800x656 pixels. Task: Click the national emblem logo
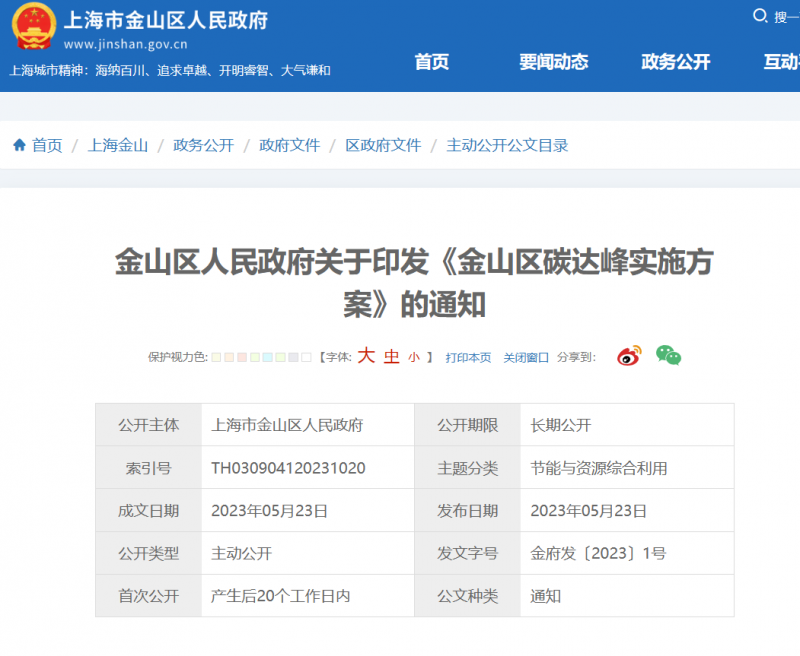point(34,27)
